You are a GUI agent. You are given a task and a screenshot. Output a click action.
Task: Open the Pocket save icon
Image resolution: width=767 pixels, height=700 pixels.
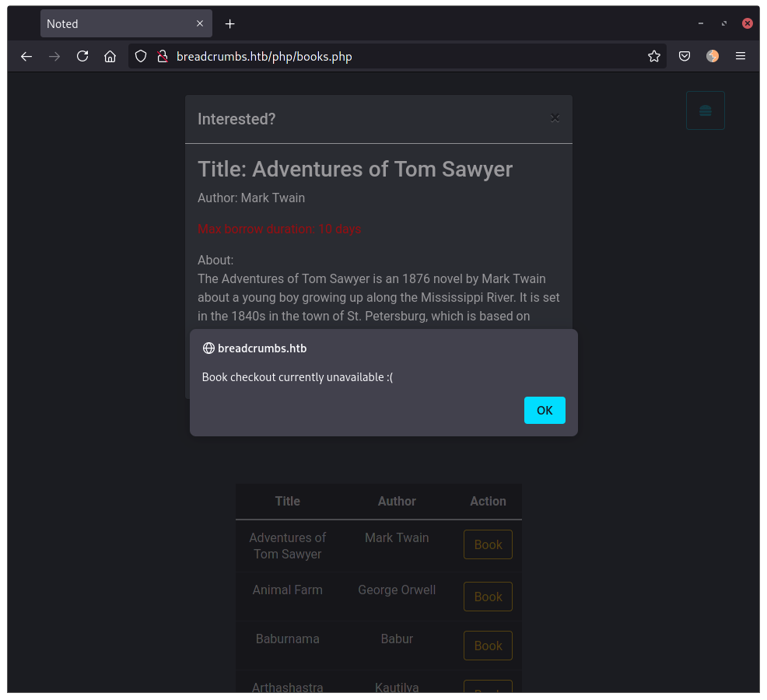pyautogui.click(x=685, y=56)
